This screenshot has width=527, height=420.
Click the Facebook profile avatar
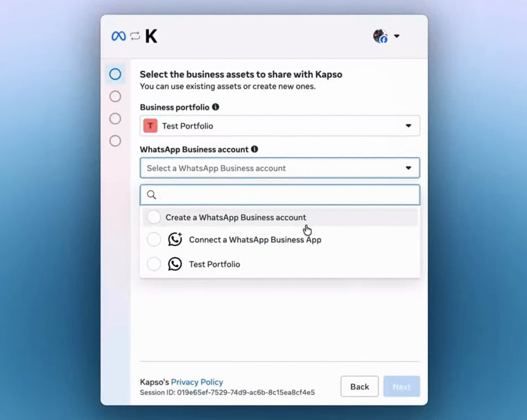coord(381,36)
